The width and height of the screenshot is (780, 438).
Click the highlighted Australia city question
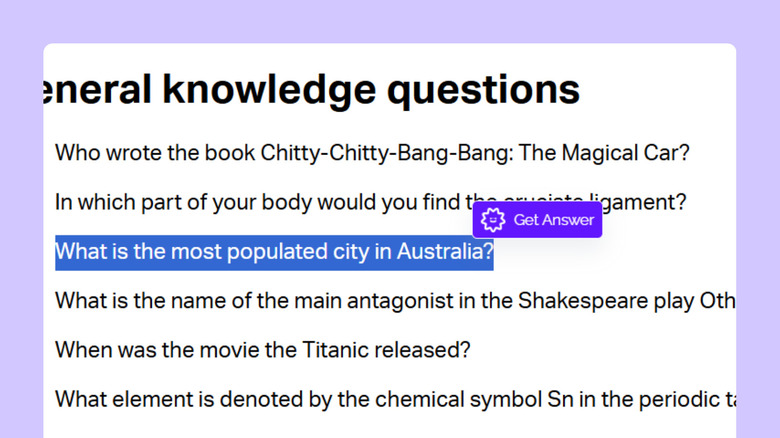coord(273,252)
